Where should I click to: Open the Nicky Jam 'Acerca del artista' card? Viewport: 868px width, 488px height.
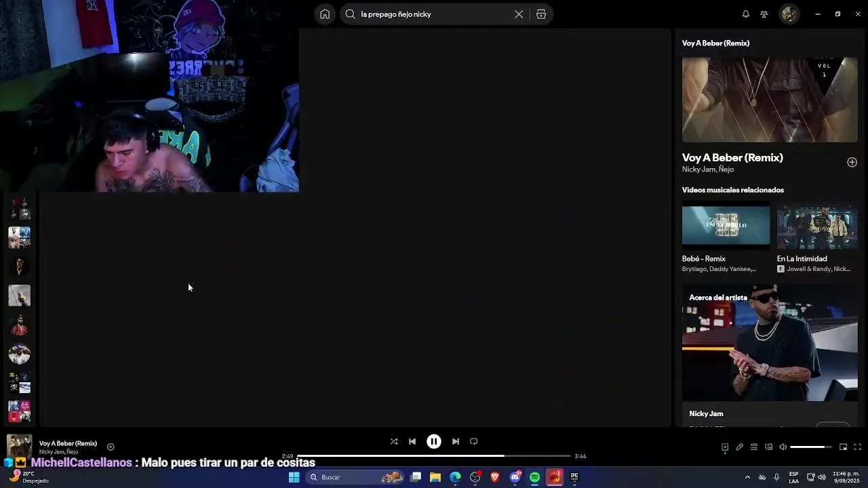770,356
